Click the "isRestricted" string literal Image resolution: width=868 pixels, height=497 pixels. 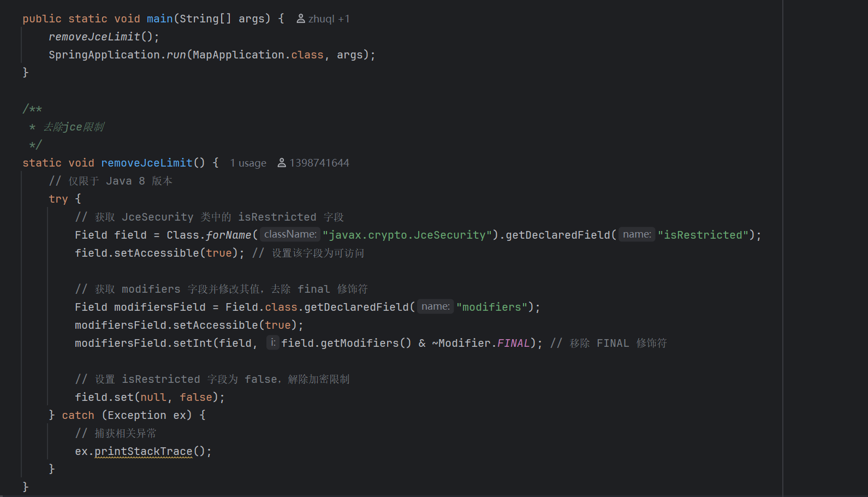[703, 235]
